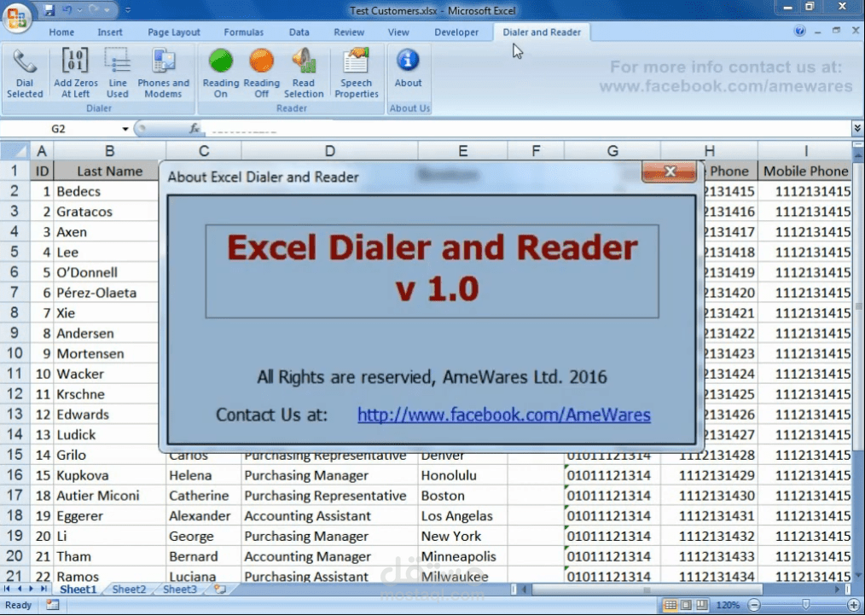Click the 120% zoom level
This screenshot has width=865, height=616.
pyautogui.click(x=727, y=605)
